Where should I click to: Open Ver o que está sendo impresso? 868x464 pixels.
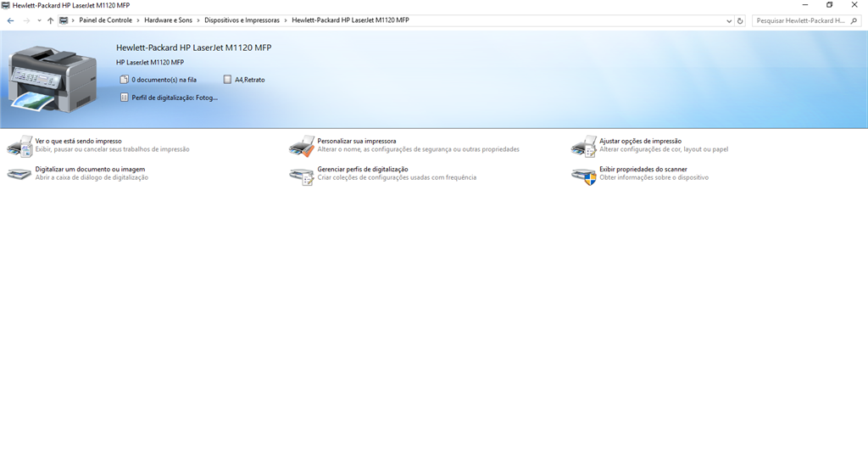[x=78, y=141]
